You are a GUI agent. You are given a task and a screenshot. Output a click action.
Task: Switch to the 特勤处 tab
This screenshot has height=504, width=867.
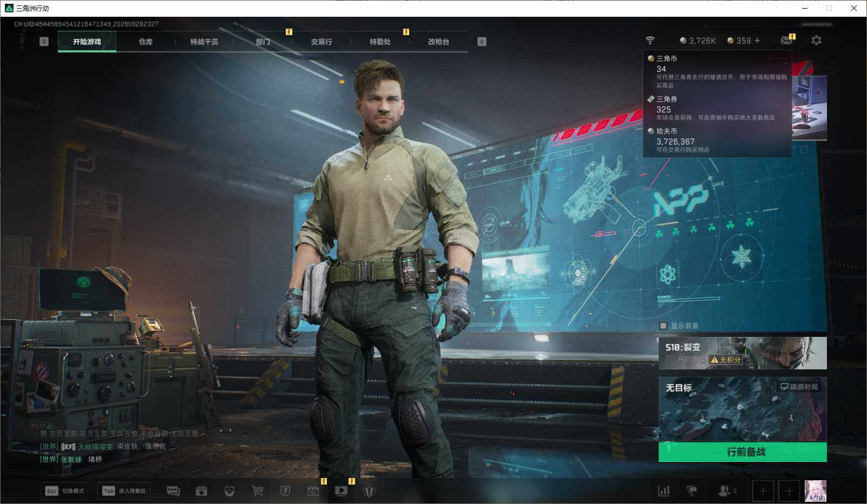pyautogui.click(x=380, y=42)
